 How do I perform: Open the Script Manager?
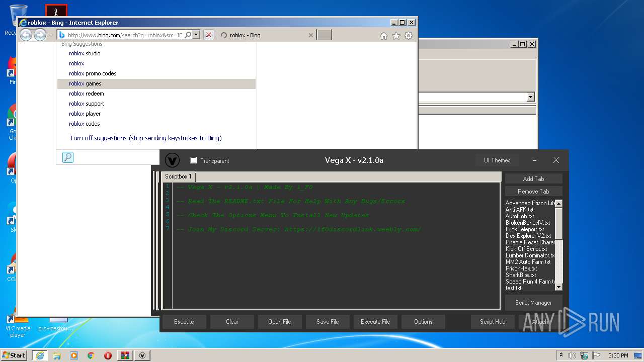click(x=533, y=303)
